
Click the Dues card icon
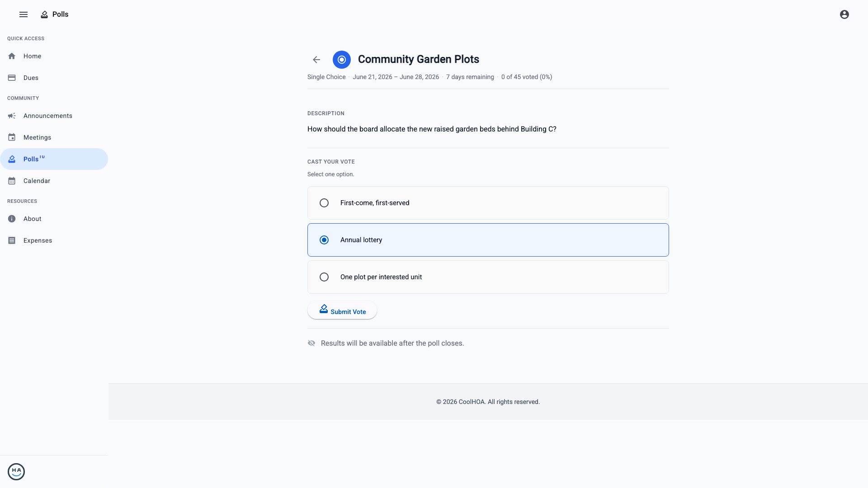pos(12,78)
